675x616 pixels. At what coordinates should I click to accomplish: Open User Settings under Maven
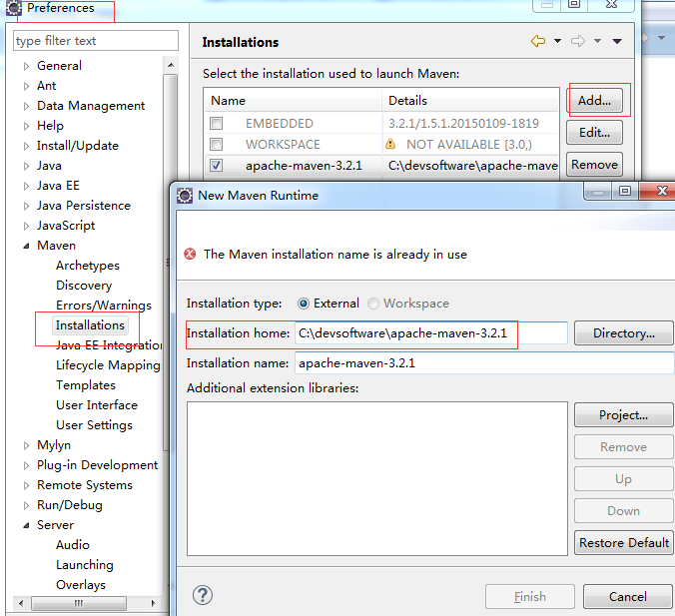pyautogui.click(x=94, y=425)
